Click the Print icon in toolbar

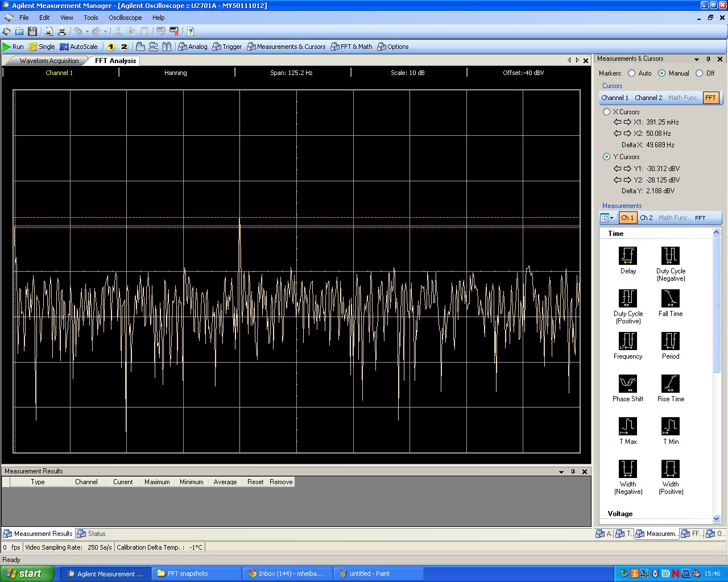[62, 31]
